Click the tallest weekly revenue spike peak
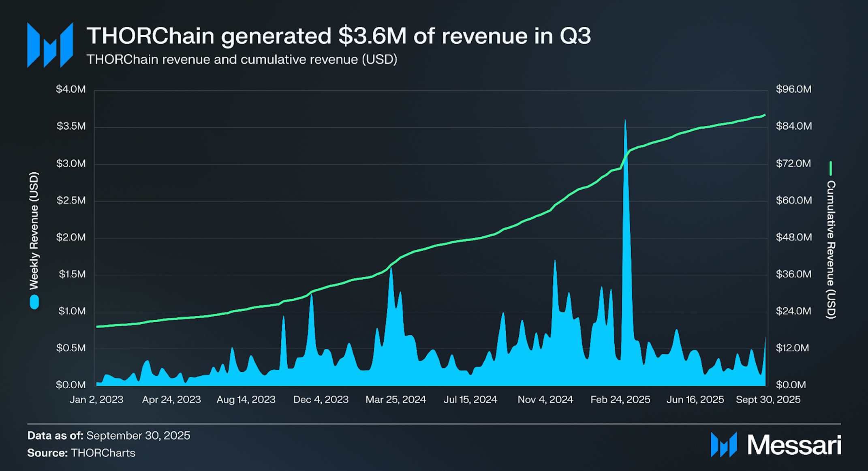The image size is (868, 471). (x=625, y=122)
